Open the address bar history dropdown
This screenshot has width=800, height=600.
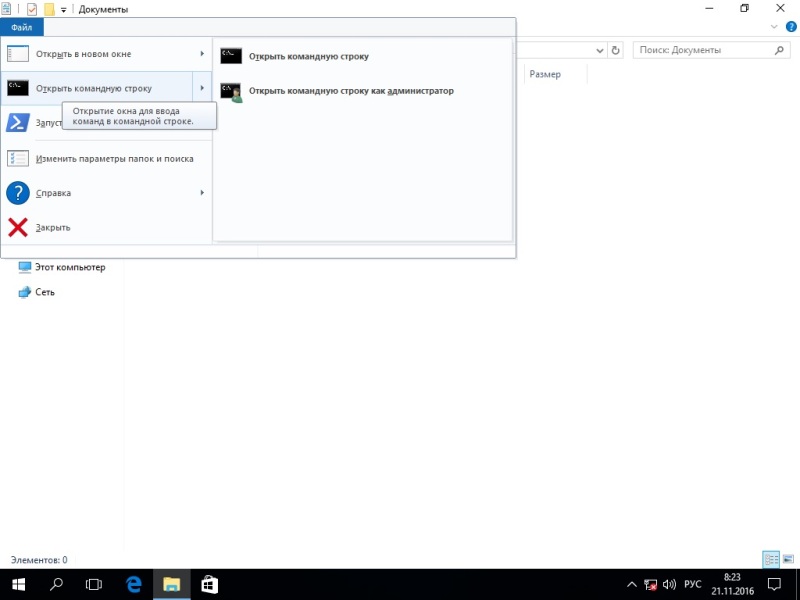[x=600, y=51]
